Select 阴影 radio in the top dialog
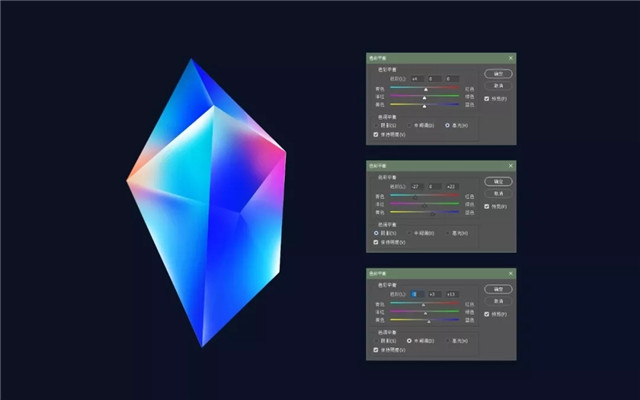640x400 pixels. point(375,125)
